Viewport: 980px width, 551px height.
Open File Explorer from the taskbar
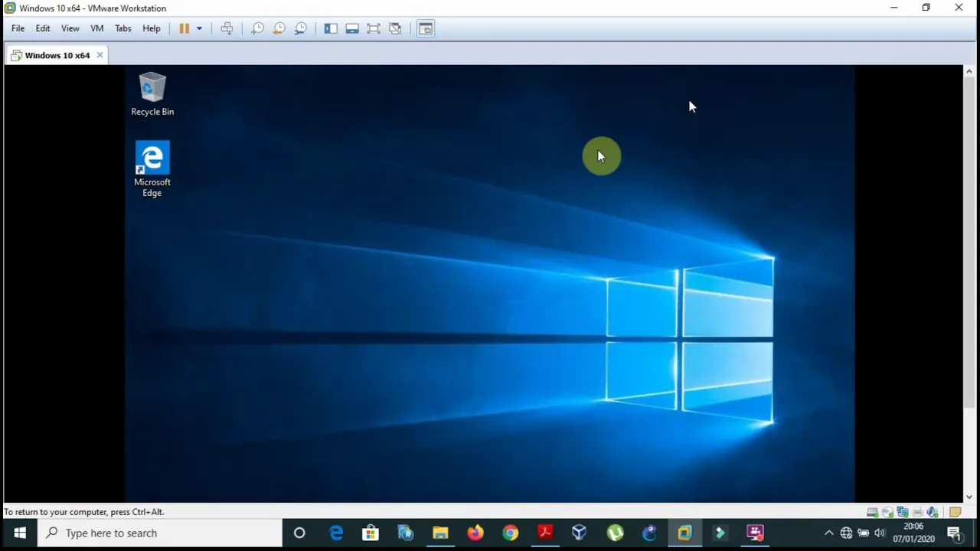click(x=440, y=533)
